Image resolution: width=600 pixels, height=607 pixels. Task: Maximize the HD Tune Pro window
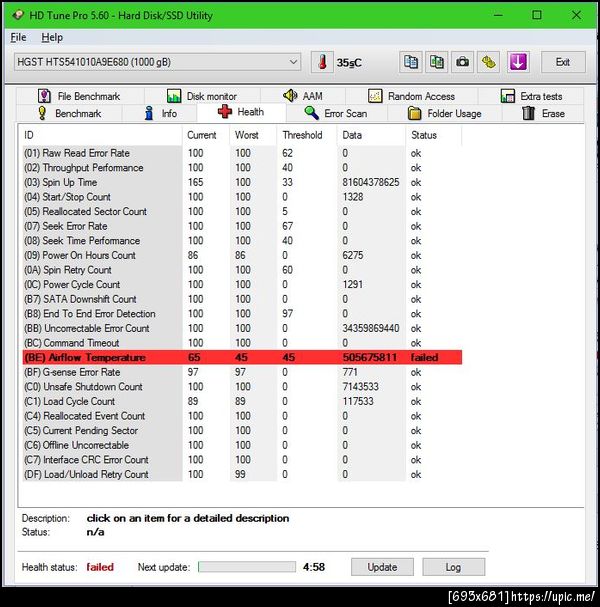537,15
